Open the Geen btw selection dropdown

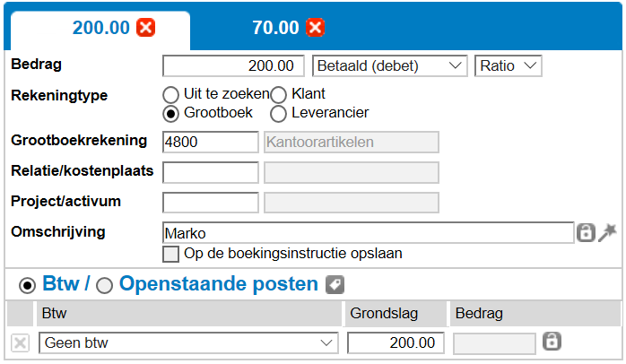[x=188, y=342]
